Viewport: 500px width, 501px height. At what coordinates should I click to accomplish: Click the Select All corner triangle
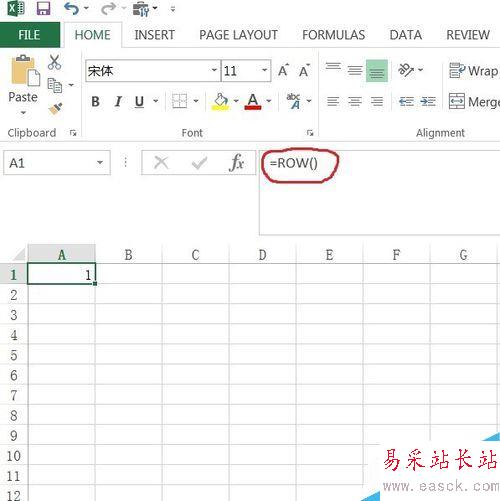coord(19,254)
